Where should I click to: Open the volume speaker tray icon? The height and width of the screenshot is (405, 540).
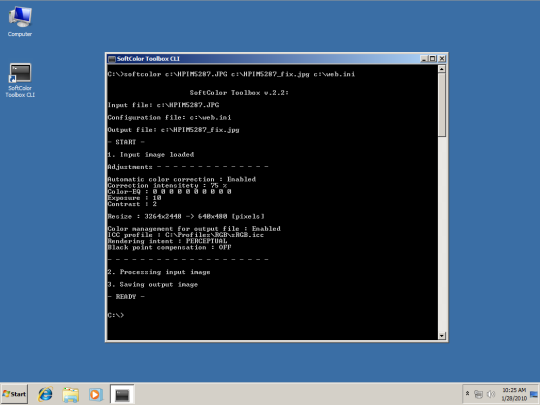tap(490, 394)
